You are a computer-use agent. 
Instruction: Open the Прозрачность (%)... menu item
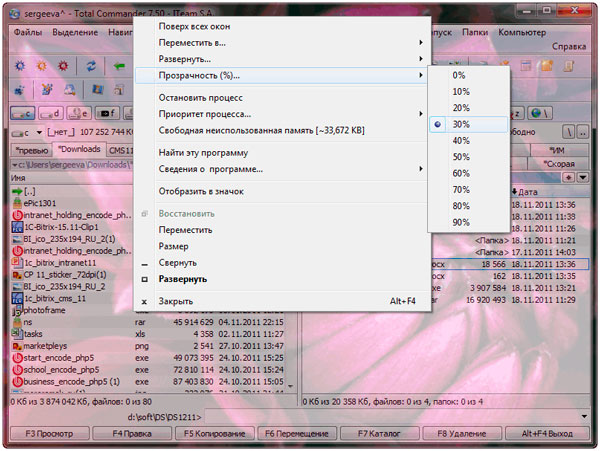tap(282, 75)
